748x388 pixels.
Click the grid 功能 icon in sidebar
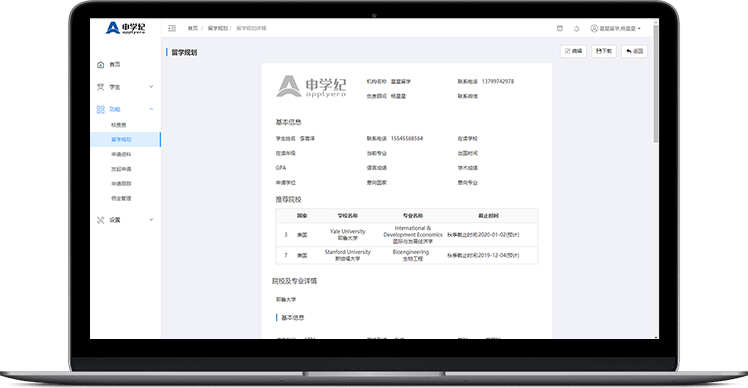coord(101,109)
